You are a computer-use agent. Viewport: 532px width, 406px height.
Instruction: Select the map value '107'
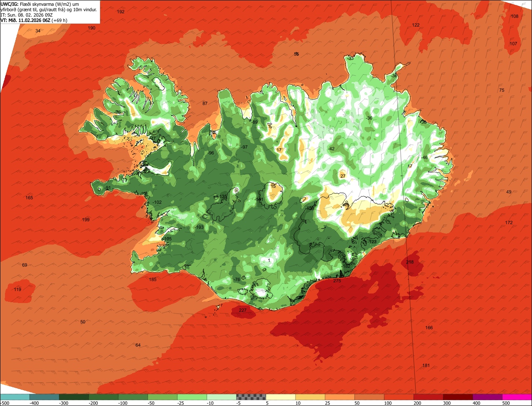513,44
